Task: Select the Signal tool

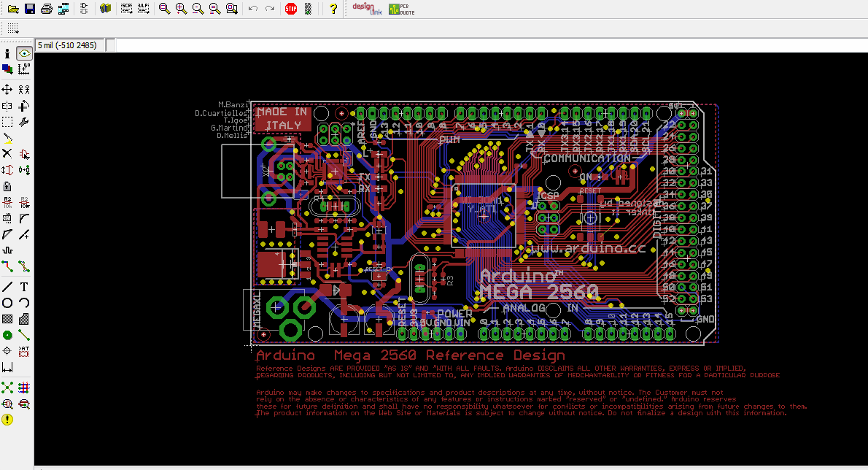Action: [24, 335]
